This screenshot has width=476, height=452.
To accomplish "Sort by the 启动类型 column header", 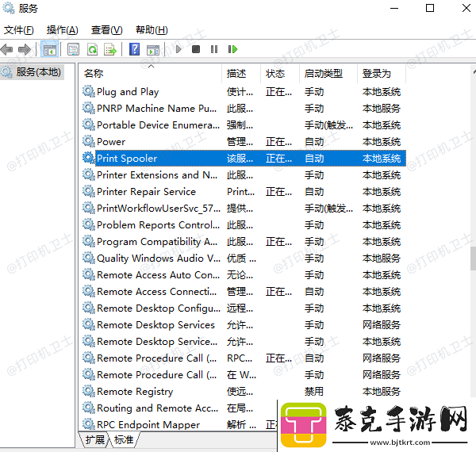I will 323,73.
